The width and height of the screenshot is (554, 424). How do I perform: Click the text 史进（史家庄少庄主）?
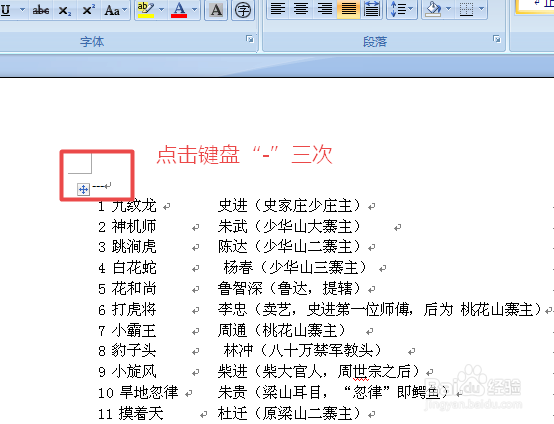(x=289, y=206)
